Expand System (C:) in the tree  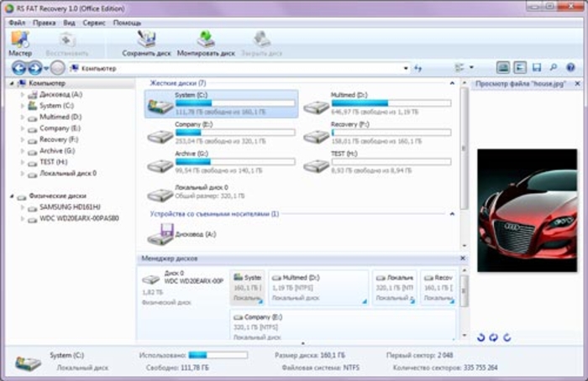tap(23, 106)
